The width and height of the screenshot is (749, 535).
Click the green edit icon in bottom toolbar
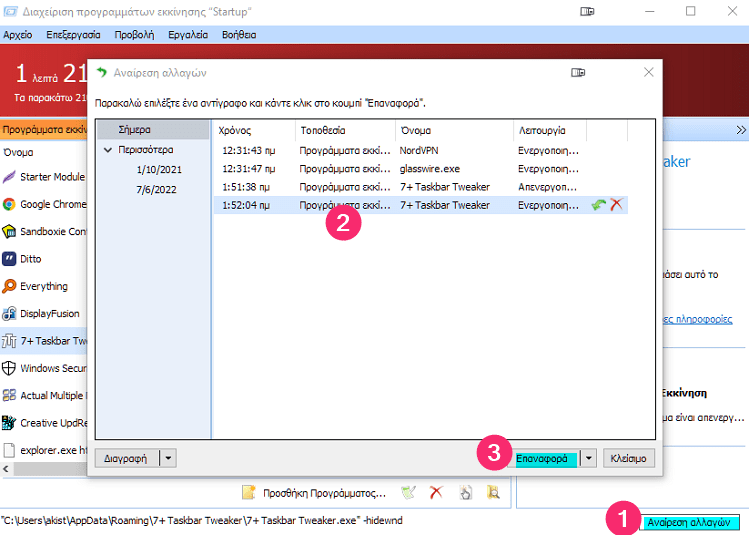pyautogui.click(x=408, y=492)
